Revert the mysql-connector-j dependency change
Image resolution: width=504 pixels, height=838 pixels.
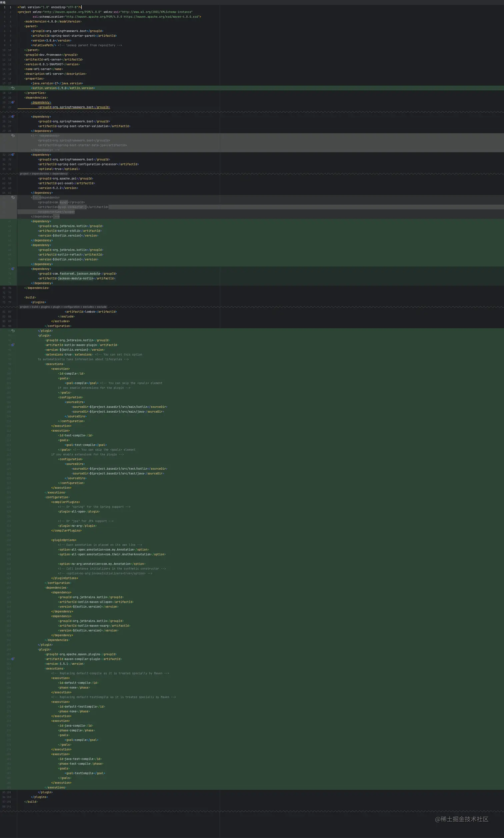tap(13, 197)
